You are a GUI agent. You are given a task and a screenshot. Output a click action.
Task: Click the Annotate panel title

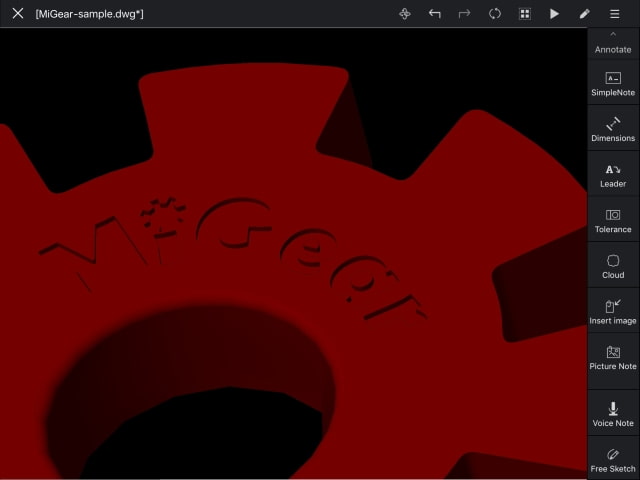pos(613,49)
